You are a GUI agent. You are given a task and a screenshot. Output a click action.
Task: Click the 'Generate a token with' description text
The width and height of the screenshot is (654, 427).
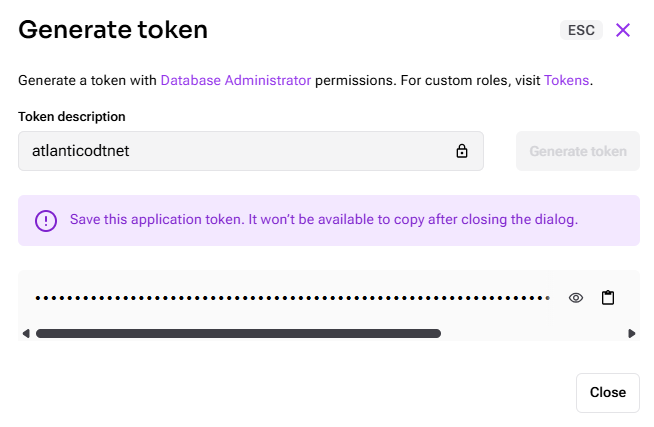pyautogui.click(x=88, y=80)
